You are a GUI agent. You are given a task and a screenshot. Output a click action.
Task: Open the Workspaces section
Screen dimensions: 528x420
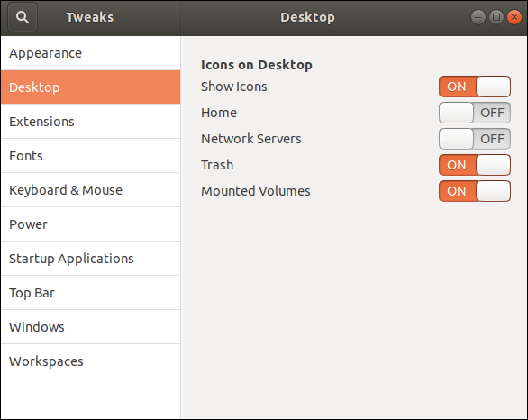[x=91, y=361]
